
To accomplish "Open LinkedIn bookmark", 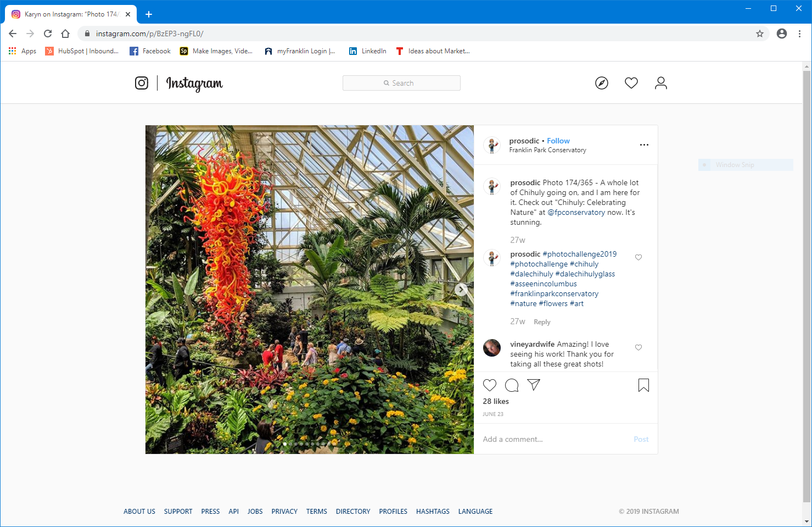I will click(x=368, y=51).
